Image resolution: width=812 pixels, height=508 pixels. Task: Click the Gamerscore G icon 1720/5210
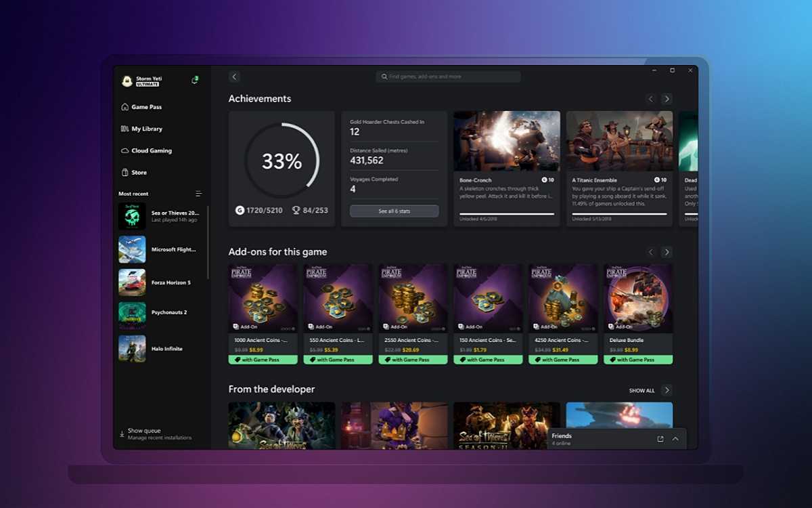pyautogui.click(x=240, y=211)
